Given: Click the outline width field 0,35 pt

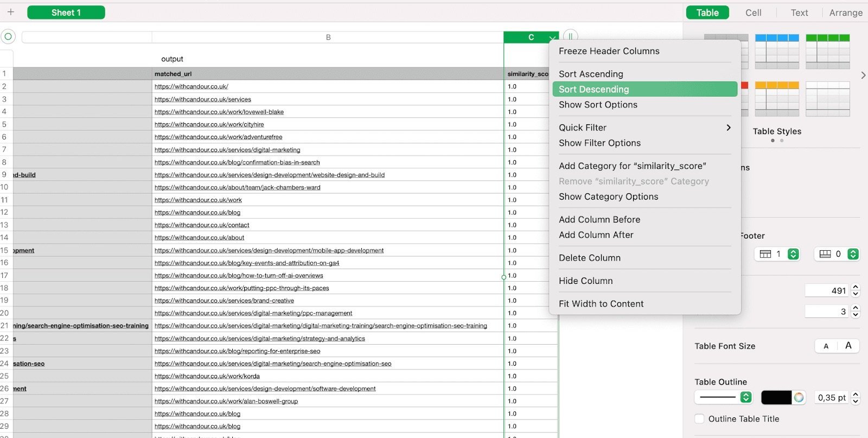Looking at the screenshot, I should [832, 397].
